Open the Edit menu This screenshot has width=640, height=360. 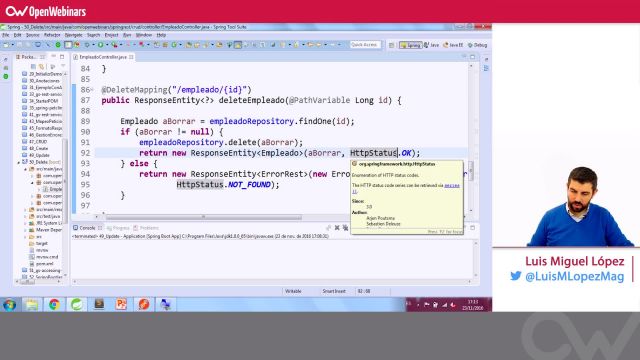[18, 35]
